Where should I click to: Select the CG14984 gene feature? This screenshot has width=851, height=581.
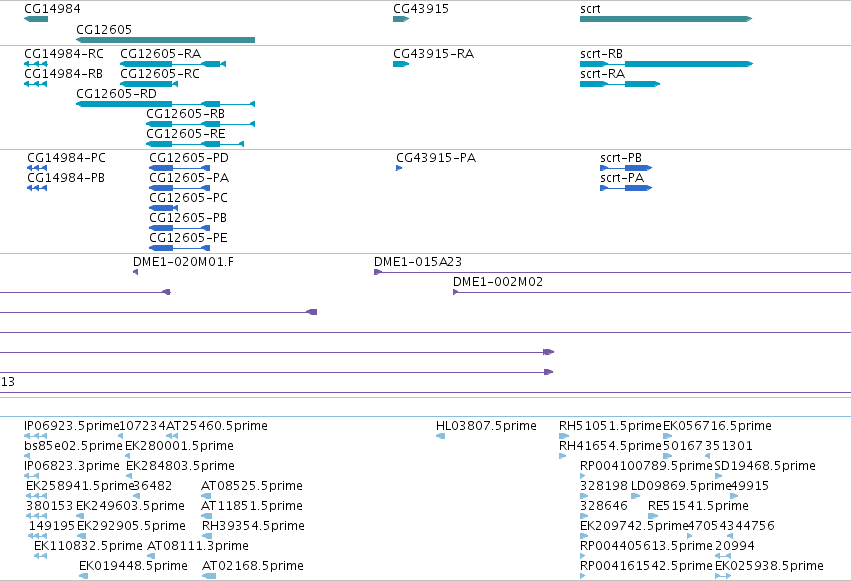point(36,19)
